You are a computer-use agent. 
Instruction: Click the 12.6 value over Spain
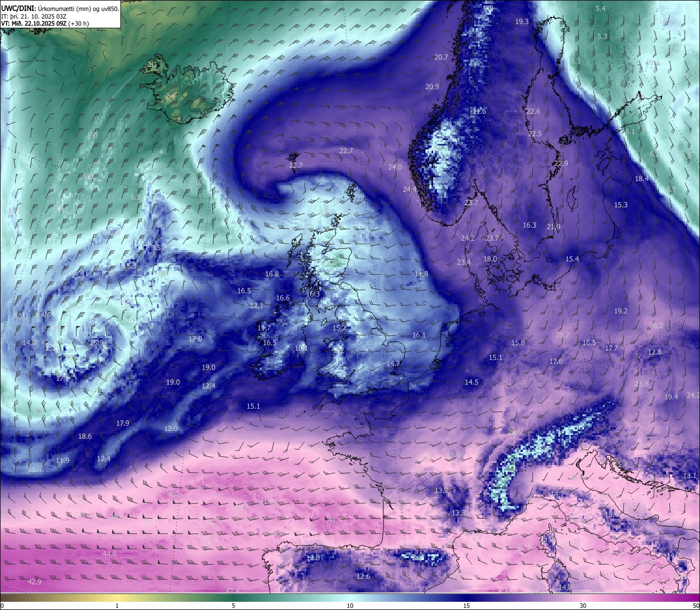coord(363,576)
